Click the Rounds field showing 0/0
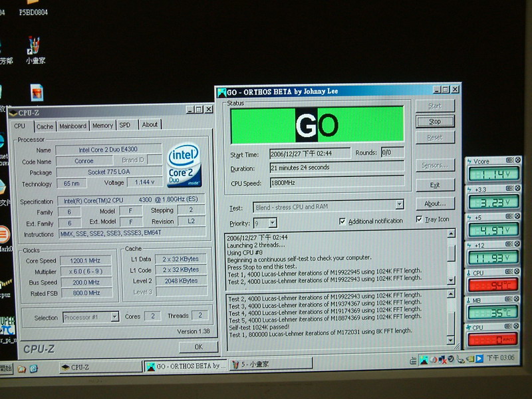532x399 pixels. (x=392, y=152)
